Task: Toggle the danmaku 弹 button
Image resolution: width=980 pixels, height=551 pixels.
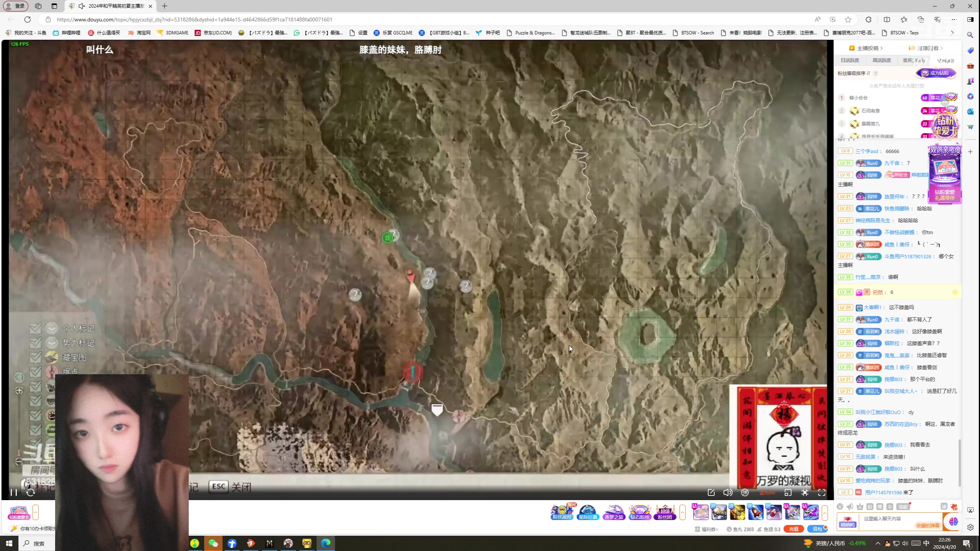Action: (745, 492)
